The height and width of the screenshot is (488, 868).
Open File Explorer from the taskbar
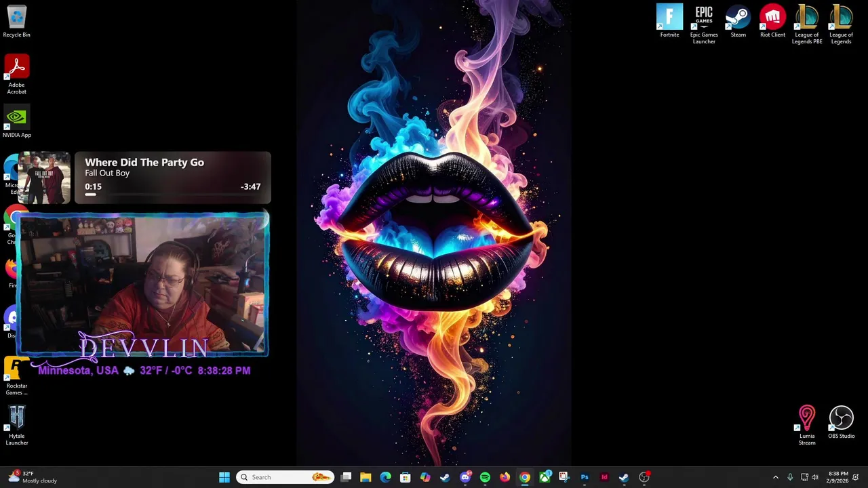tap(366, 477)
